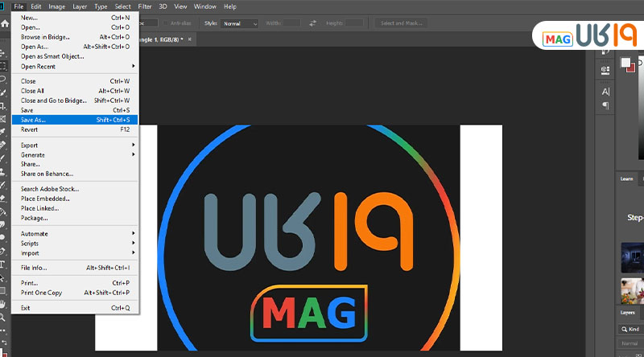
Task: Open the Paragraph panel icon
Action: pos(605,105)
